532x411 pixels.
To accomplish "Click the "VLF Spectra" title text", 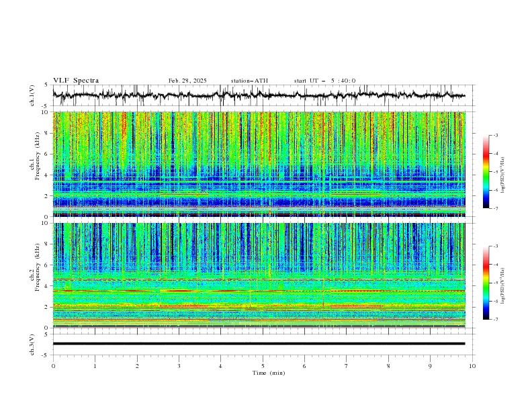I will click(76, 81).
